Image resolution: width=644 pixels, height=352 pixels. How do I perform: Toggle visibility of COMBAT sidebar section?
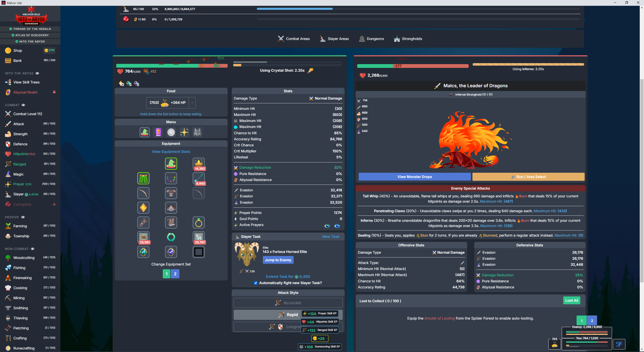point(23,105)
